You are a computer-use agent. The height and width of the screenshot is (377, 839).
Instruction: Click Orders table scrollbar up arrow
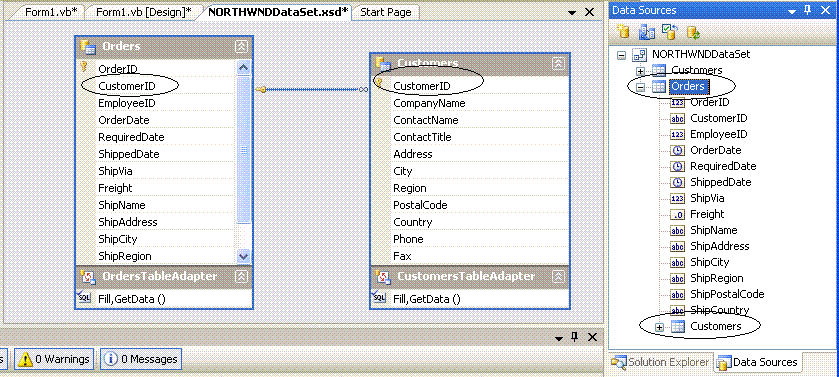(x=243, y=67)
